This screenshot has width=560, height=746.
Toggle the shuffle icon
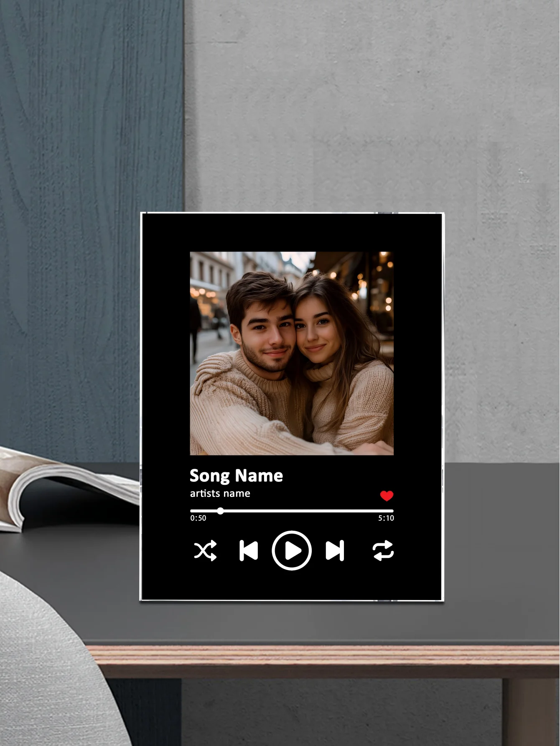click(x=205, y=550)
